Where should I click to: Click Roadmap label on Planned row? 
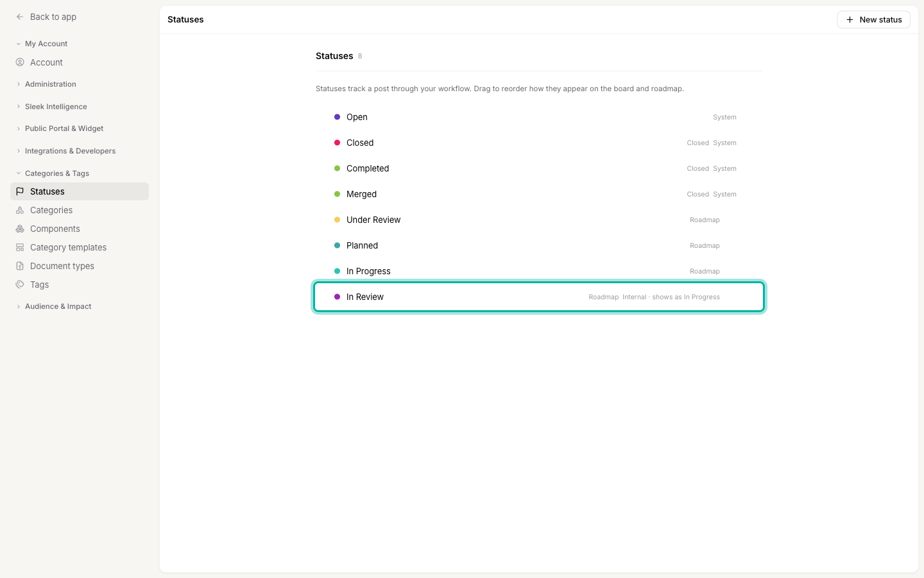pos(705,245)
